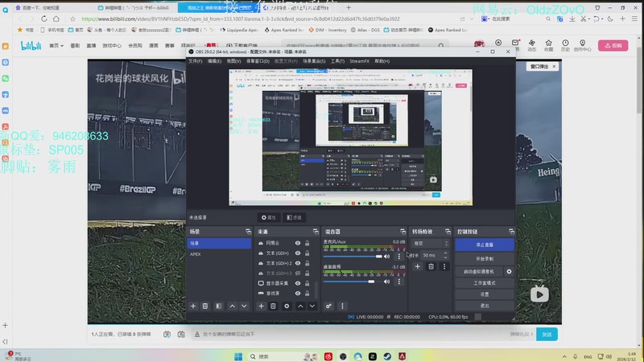This screenshot has height=362, width=644.
Task: Add a new source with the plus icon
Action: 261,306
